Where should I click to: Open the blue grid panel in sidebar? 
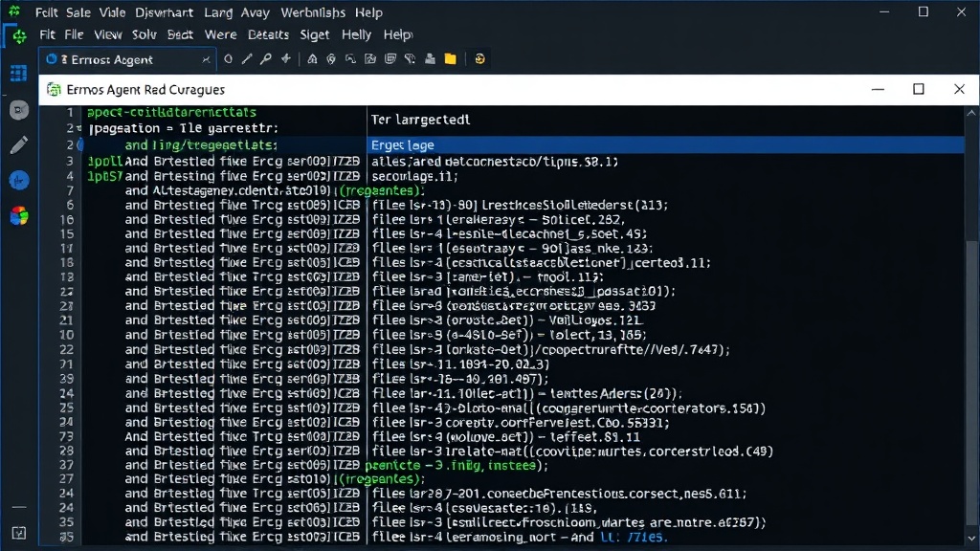click(x=19, y=73)
